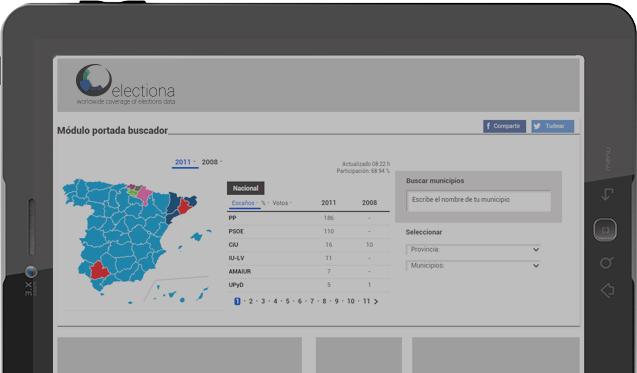Tap the tablet back arrow button
Screen dimensions: 637x373
point(607,290)
